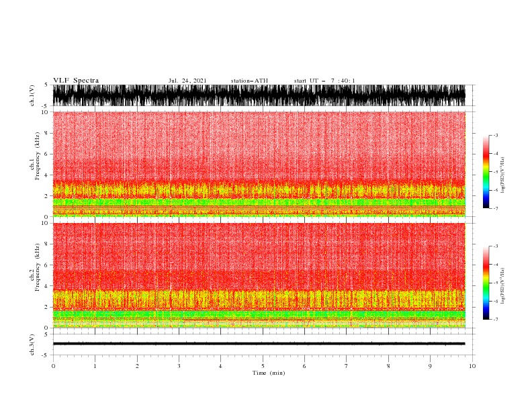
Task: Click the 'Time (min)' x-axis label
Action: (269, 373)
